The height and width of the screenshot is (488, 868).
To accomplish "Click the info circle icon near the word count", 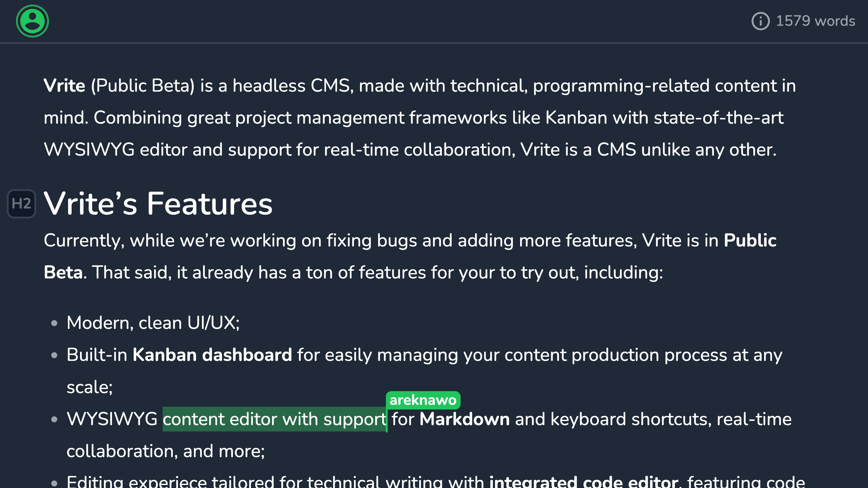I will [760, 21].
